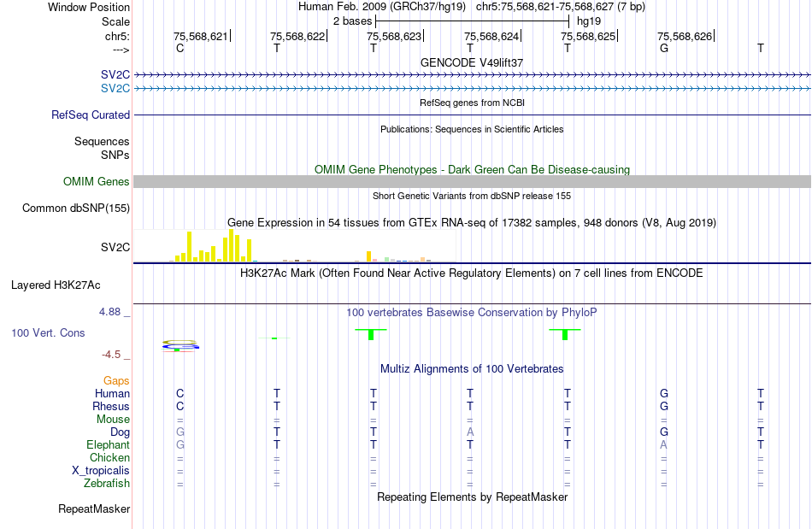The image size is (812, 529).
Task: Open the RefSeq Curated track label
Action: [91, 115]
